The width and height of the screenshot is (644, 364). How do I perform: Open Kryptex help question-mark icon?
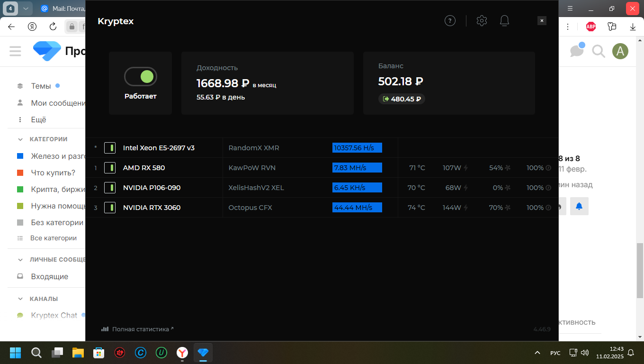tap(450, 20)
